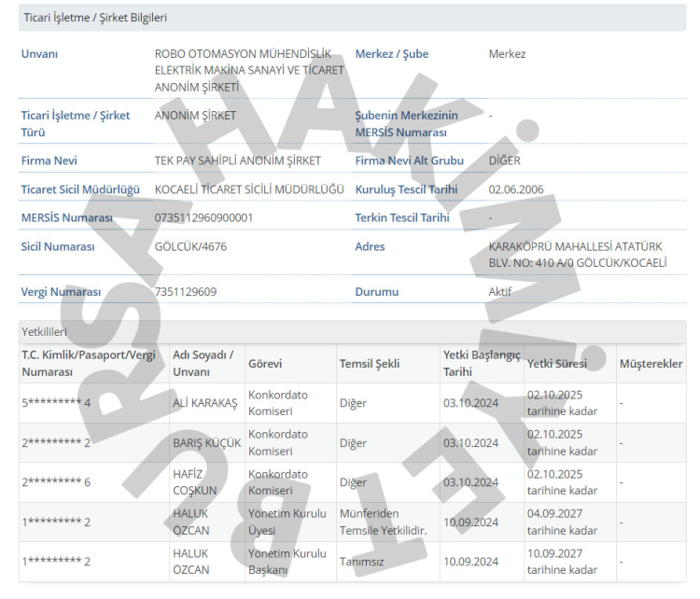Click the Vergi Numarası value 7351129609
700x599 pixels.
(x=186, y=292)
